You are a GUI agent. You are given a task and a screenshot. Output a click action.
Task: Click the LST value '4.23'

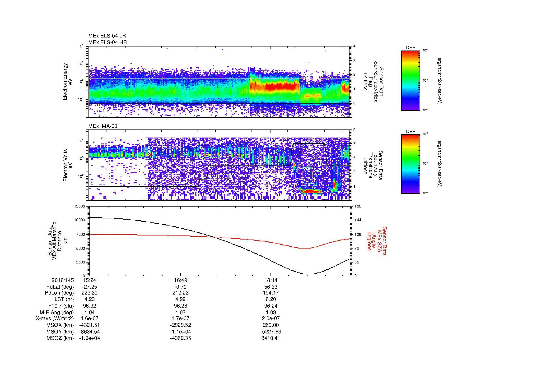pos(90,299)
